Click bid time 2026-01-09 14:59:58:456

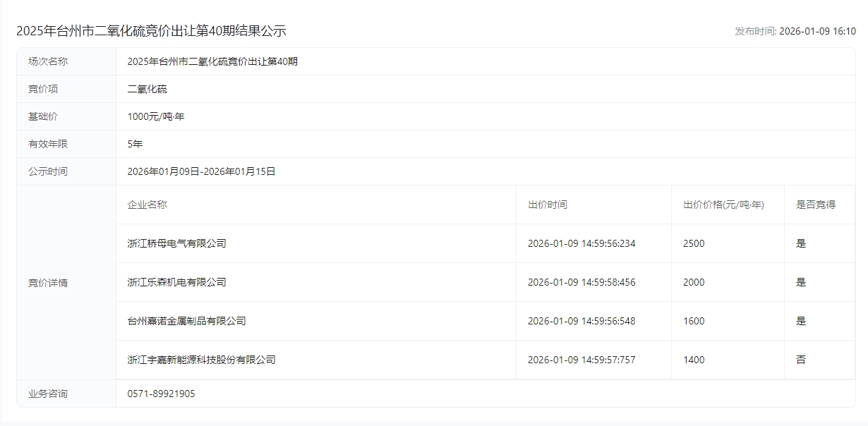coord(581,282)
